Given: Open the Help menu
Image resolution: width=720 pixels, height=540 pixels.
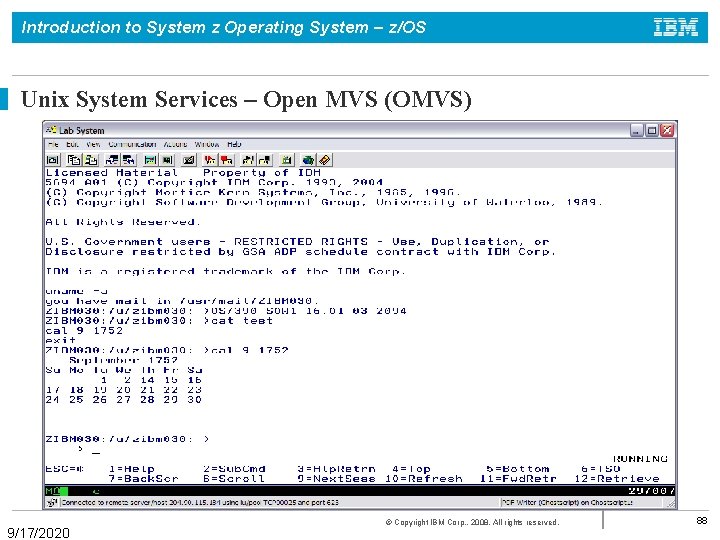Looking at the screenshot, I should (x=234, y=144).
